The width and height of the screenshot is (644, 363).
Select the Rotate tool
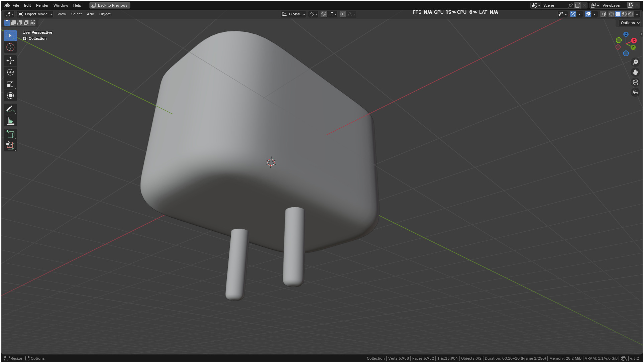tap(10, 72)
